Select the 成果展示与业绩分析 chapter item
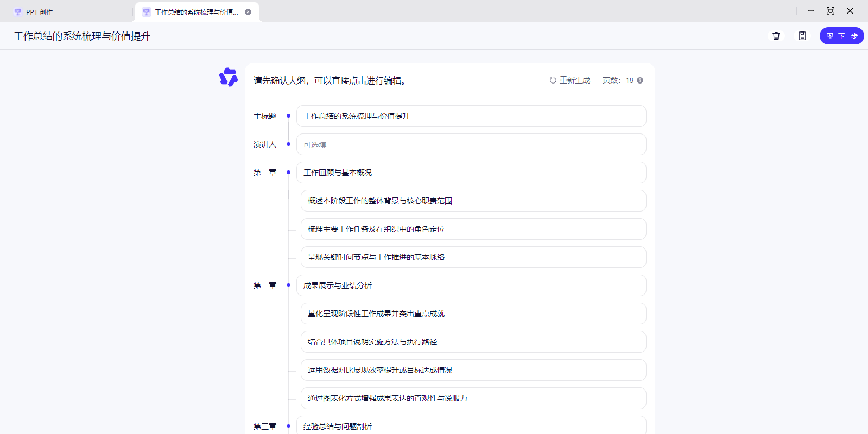The height and width of the screenshot is (434, 868). pos(471,285)
